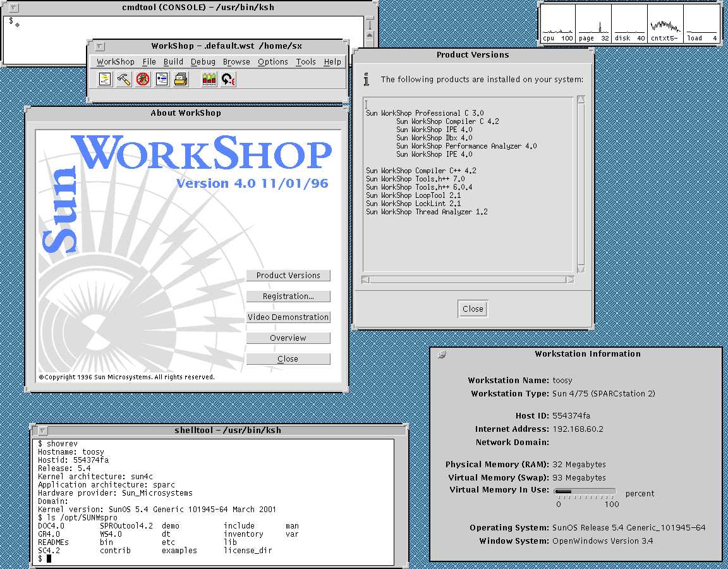The width and height of the screenshot is (728, 569).
Task: Click the Registration... button
Action: click(288, 297)
